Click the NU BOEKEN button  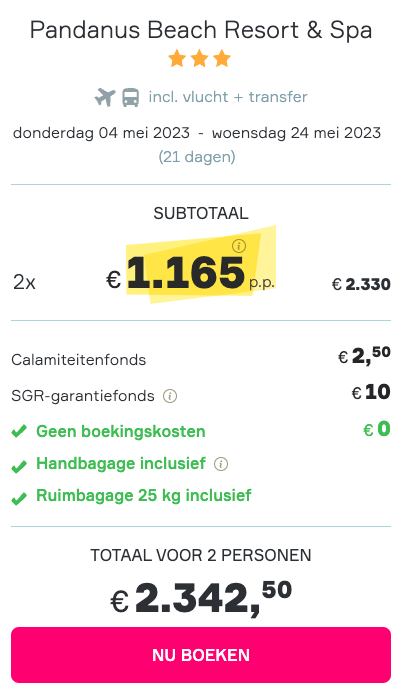(x=201, y=655)
